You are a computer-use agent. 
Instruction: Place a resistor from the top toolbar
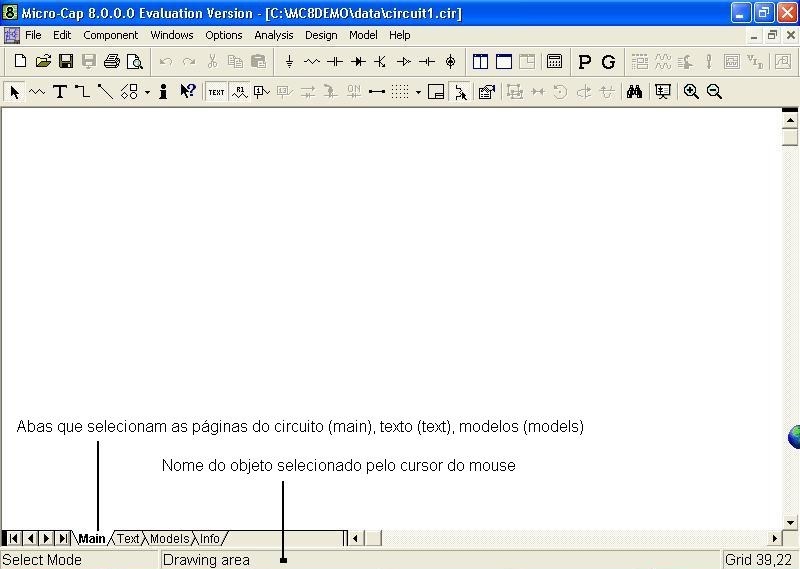[x=312, y=62]
